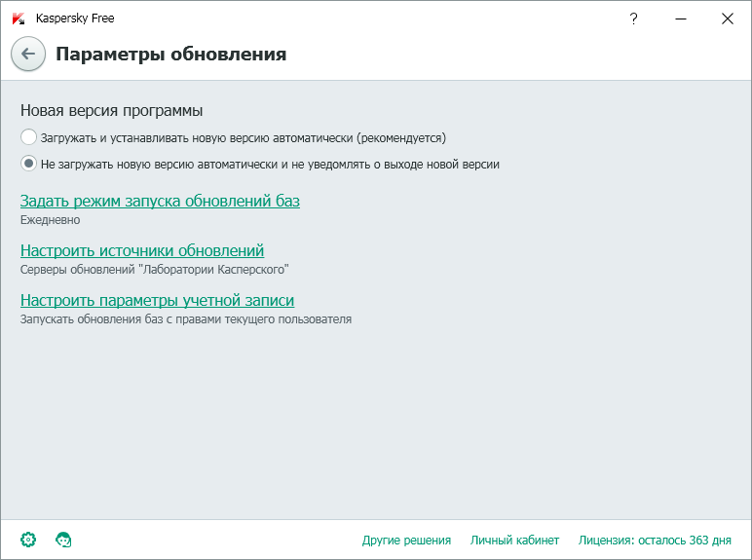Click the Kaspersky logo in title bar

(19, 19)
